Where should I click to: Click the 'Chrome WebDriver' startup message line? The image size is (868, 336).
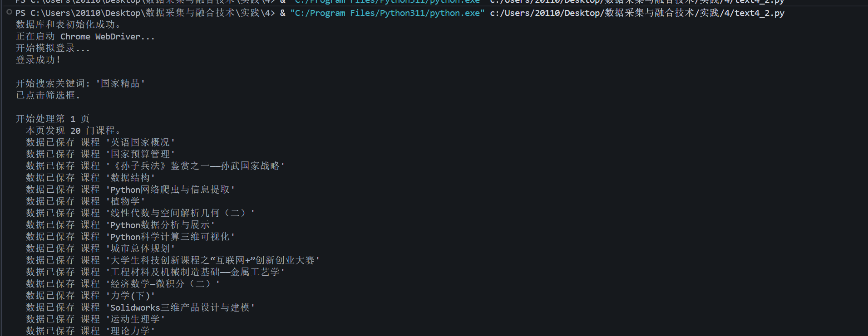click(85, 36)
